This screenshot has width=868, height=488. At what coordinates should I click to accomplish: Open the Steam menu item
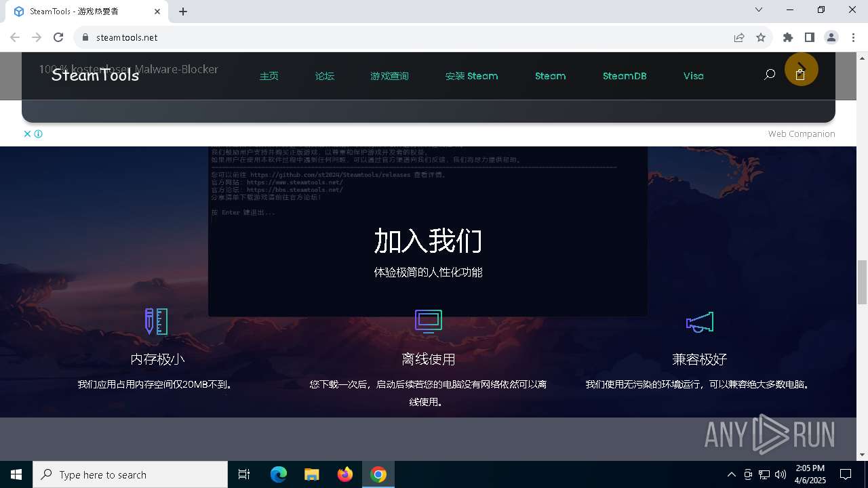coord(550,76)
